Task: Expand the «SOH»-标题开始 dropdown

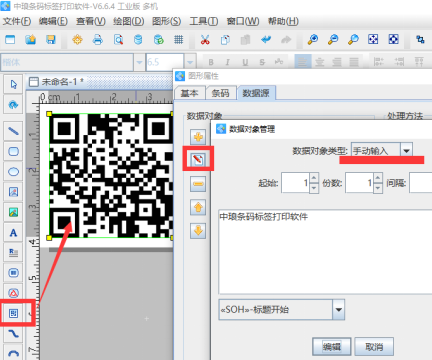Action: tap(338, 310)
